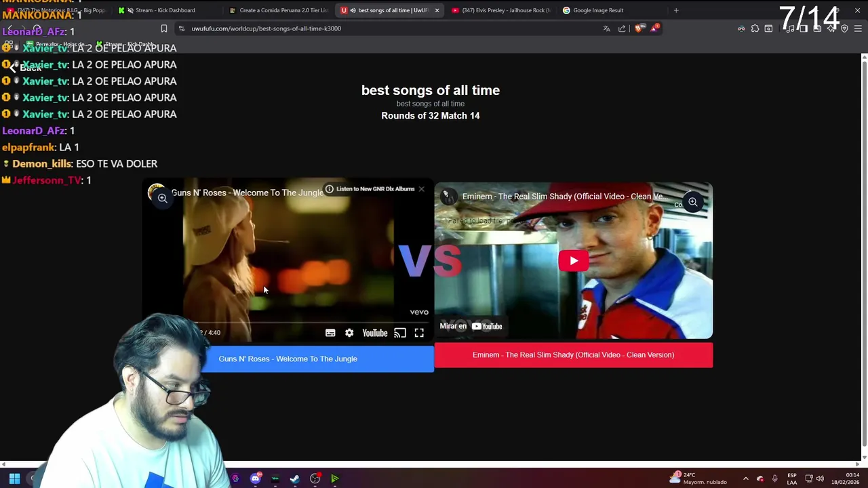Switch to the 'Create a Comida Peruana 2.0 Tier List' tab

(x=278, y=10)
